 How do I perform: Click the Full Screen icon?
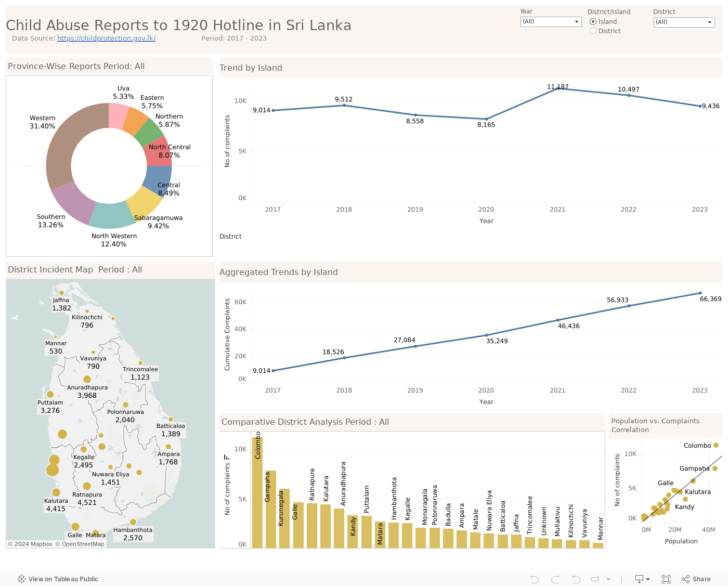tap(666, 579)
